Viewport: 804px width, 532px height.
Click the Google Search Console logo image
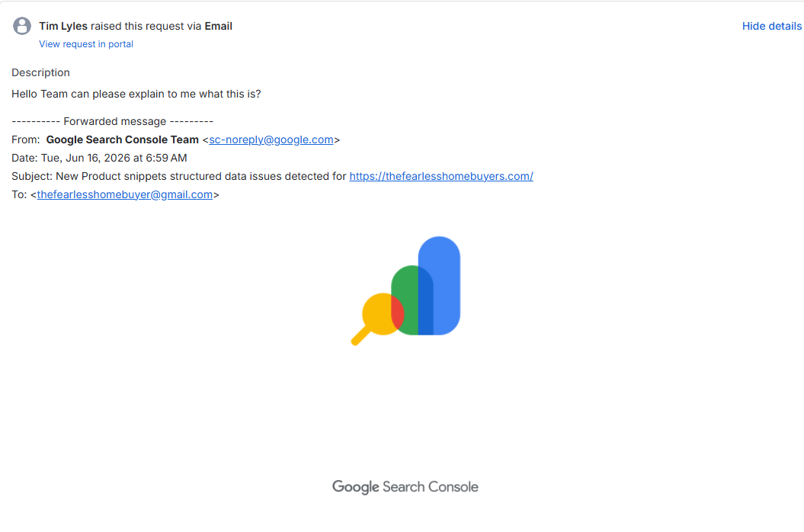tap(405, 291)
